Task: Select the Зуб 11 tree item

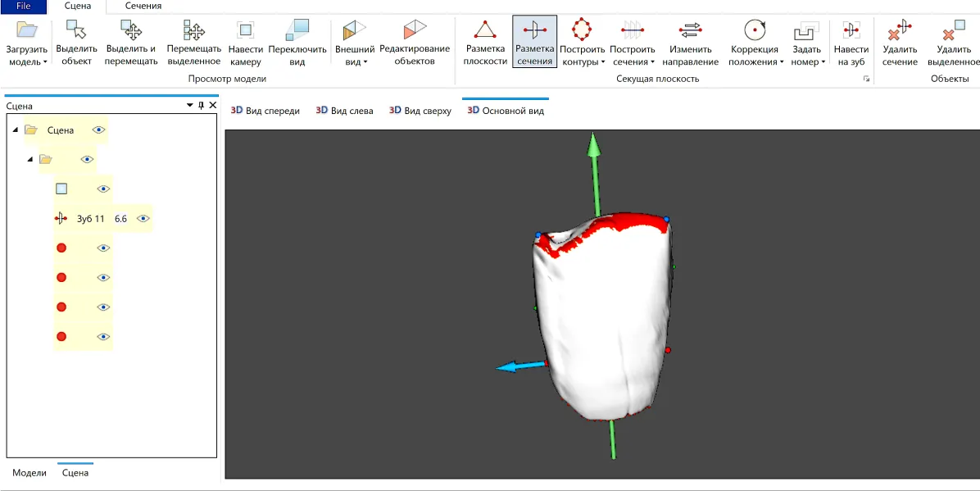Action: 90,219
